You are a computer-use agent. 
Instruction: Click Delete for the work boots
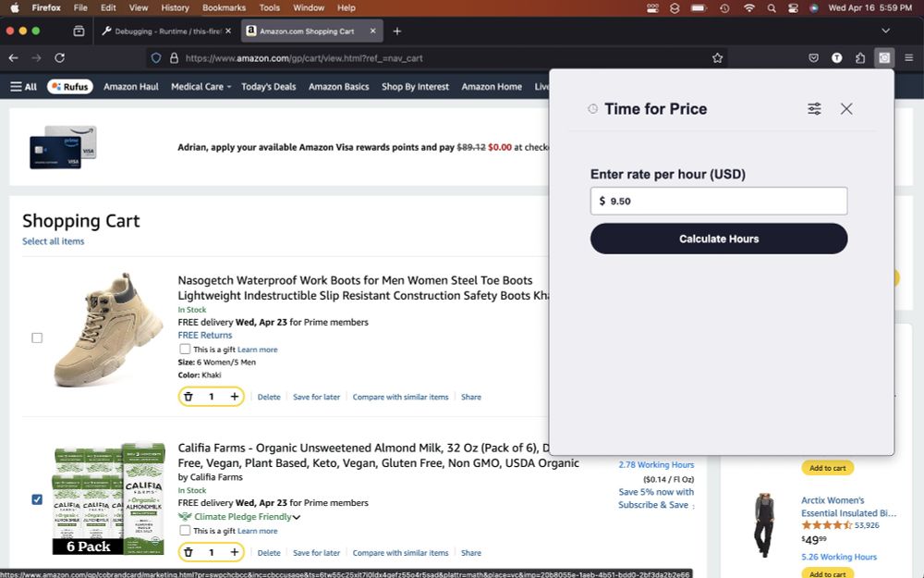[x=269, y=397]
